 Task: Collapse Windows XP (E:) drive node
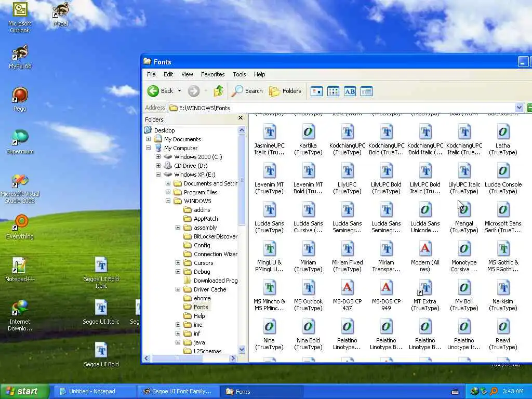click(158, 175)
